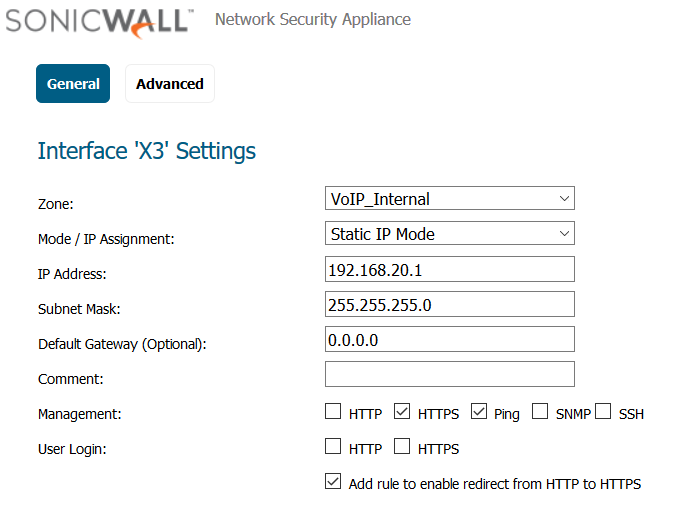Focus the IP Address field
The height and width of the screenshot is (517, 683).
coord(450,269)
